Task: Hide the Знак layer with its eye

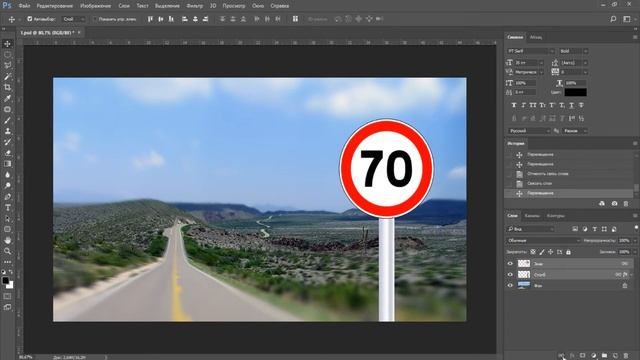Action: click(510, 264)
